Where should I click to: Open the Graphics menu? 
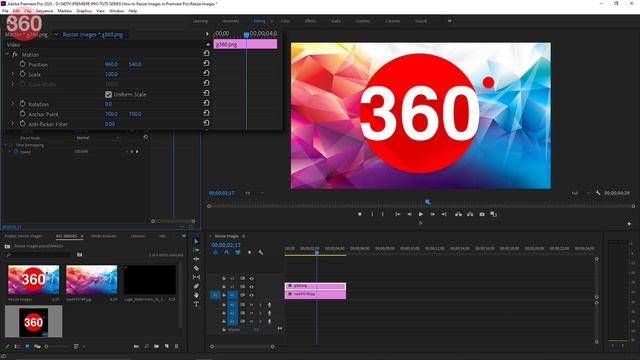coord(84,11)
